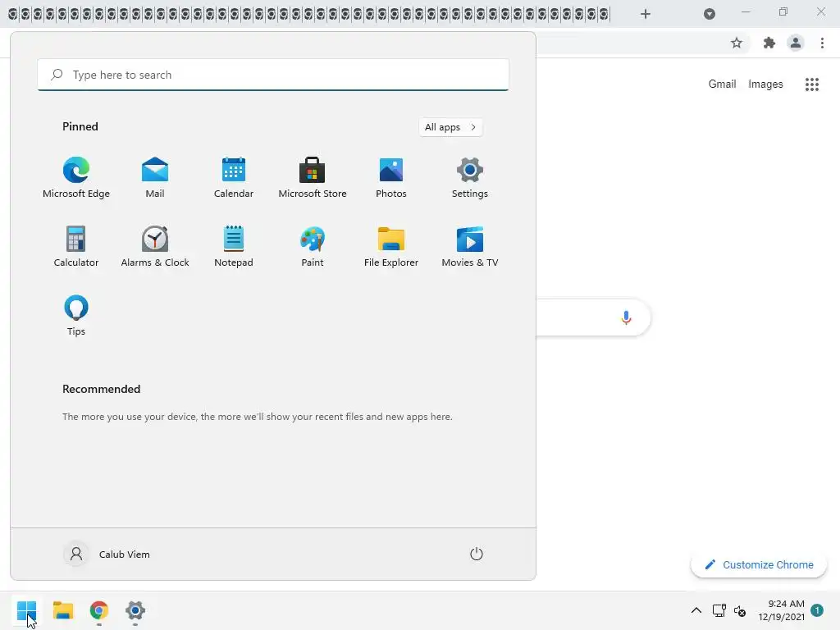Click the Type here to search field
840x630 pixels.
pos(273,75)
